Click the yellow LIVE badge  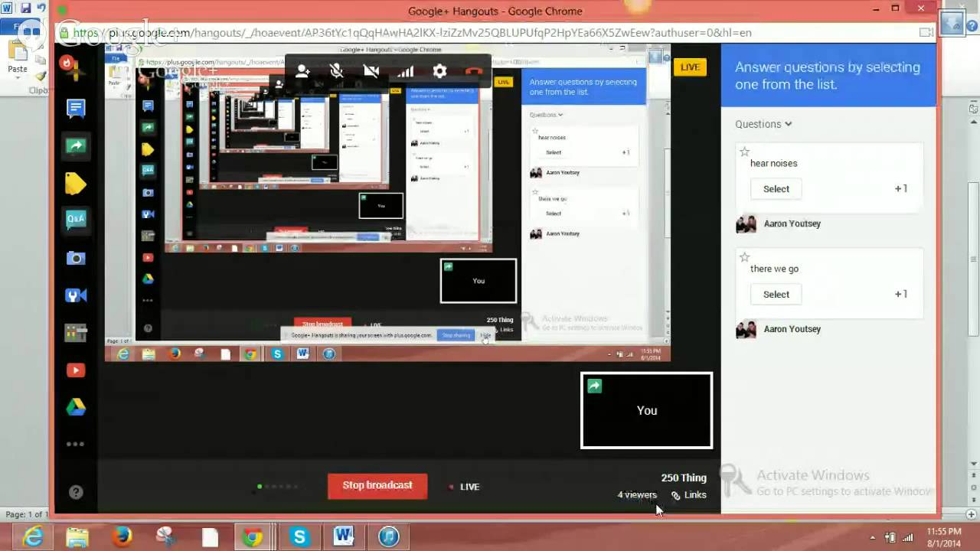[690, 67]
